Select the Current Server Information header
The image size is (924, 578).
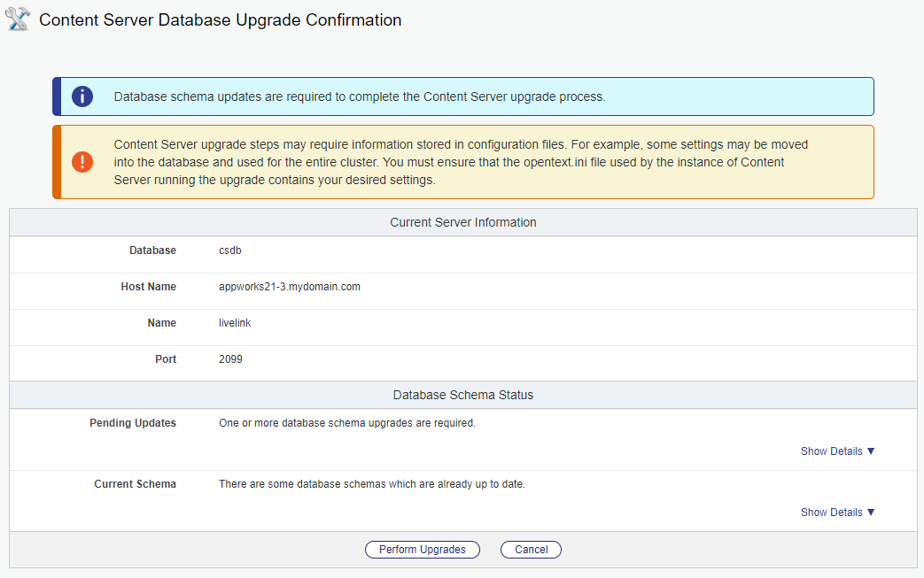pos(463,222)
